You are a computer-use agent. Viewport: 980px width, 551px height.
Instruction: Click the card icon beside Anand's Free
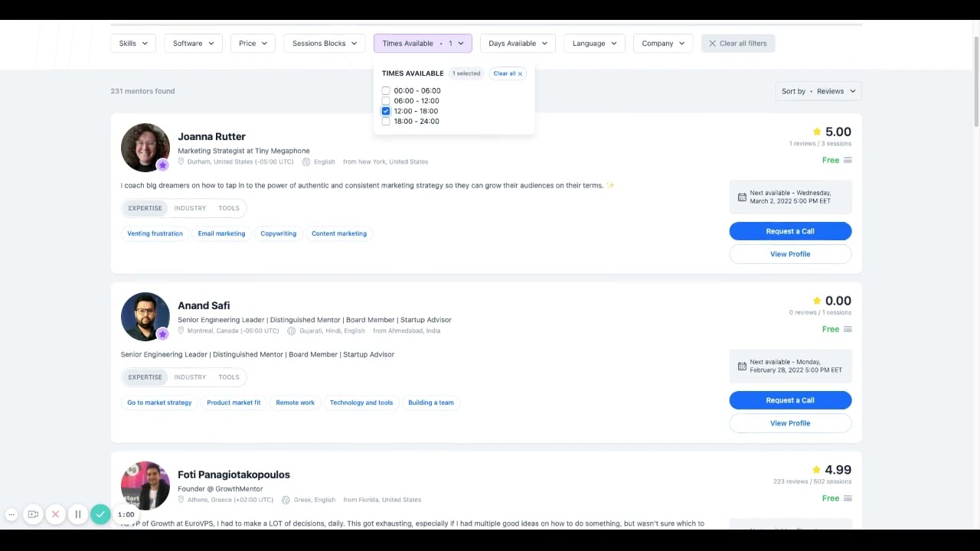tap(848, 330)
